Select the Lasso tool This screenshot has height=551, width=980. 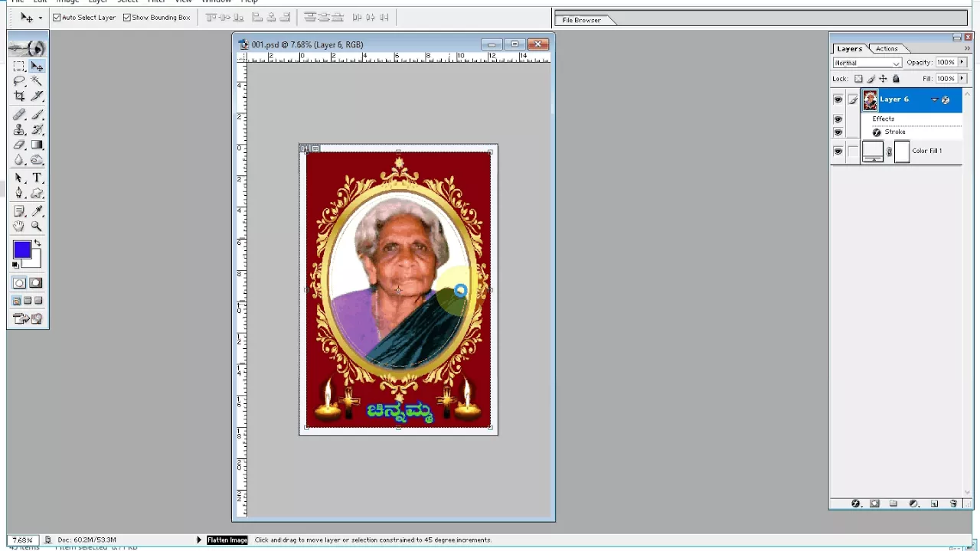(x=19, y=80)
